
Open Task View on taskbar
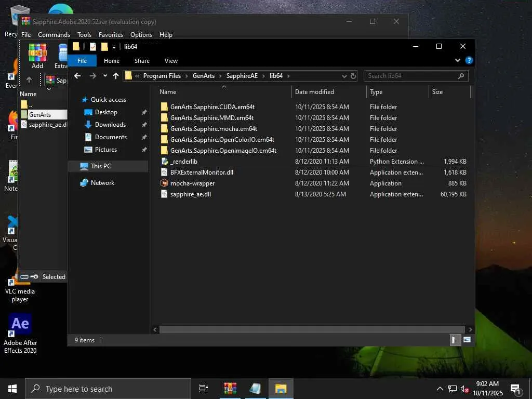(203, 389)
